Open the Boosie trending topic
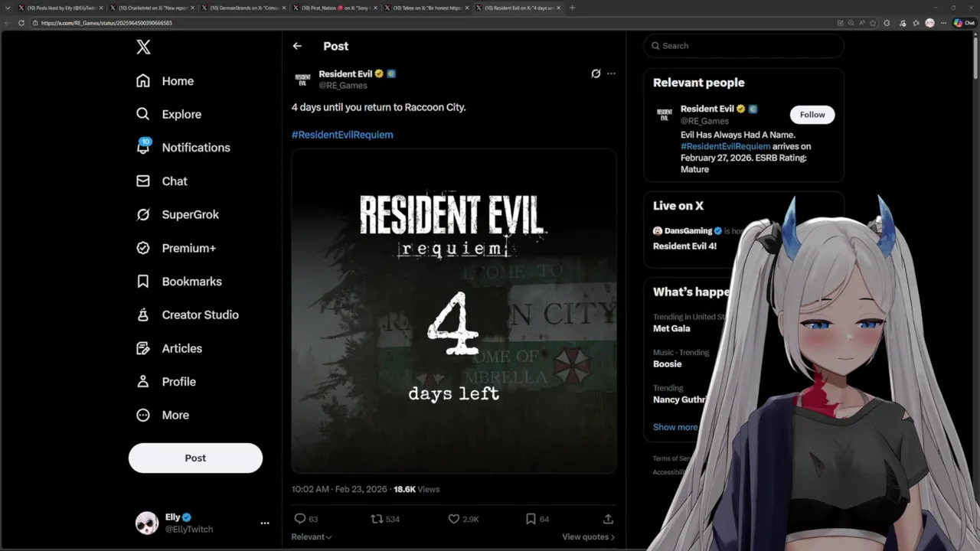The height and width of the screenshot is (551, 980). [x=667, y=364]
